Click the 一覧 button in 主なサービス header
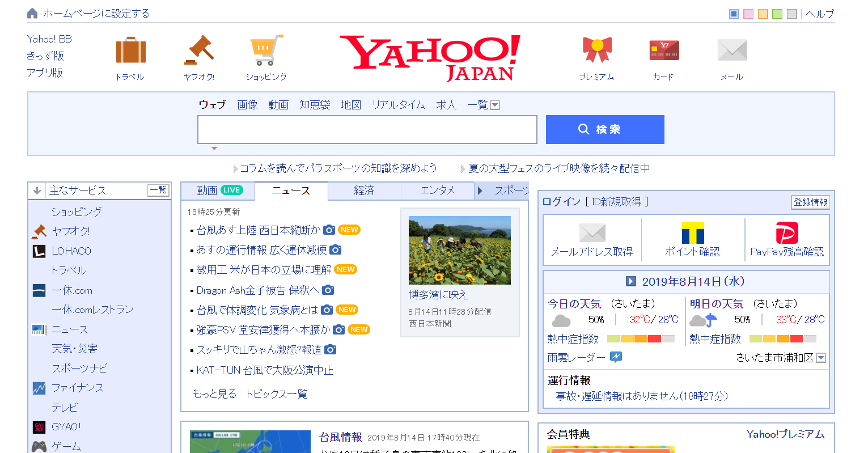 pyautogui.click(x=158, y=190)
